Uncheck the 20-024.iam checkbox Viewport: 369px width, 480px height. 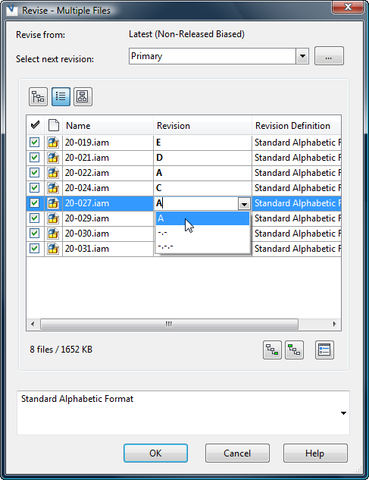[x=34, y=188]
